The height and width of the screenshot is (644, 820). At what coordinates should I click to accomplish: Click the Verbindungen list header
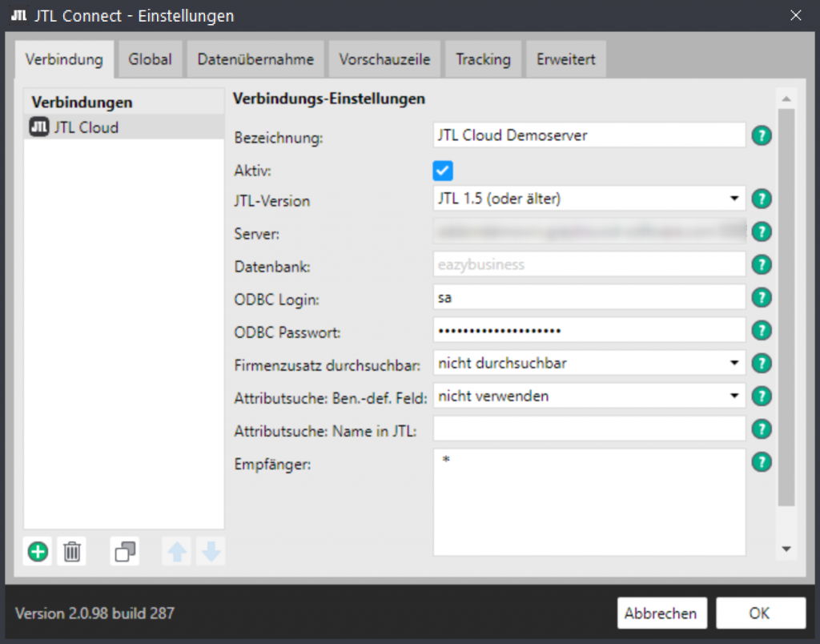124,102
